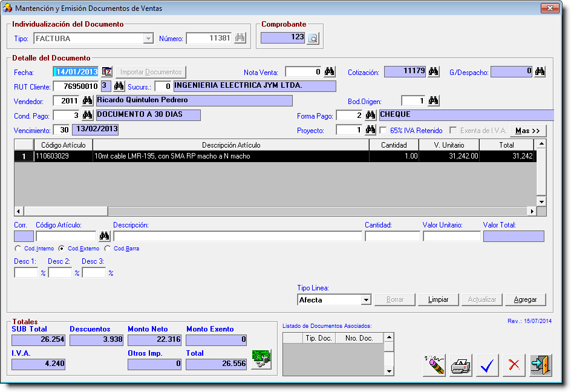Click associated documents list scroll down arrow
Viewport: 571px width, 392px height.
coord(389,371)
